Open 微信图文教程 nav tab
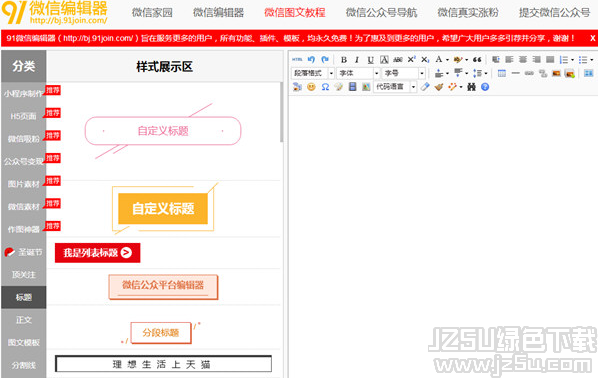This screenshot has height=378, width=598. (295, 13)
